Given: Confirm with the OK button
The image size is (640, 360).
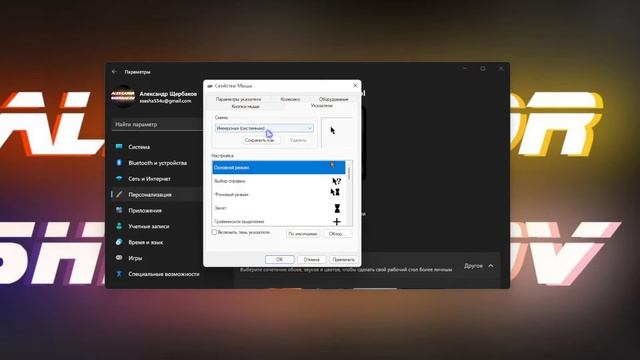Looking at the screenshot, I should 279,259.
